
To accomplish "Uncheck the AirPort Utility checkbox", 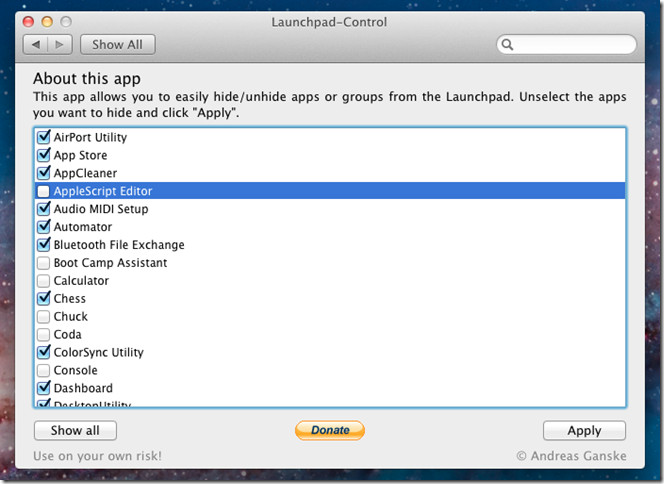I will click(x=44, y=137).
